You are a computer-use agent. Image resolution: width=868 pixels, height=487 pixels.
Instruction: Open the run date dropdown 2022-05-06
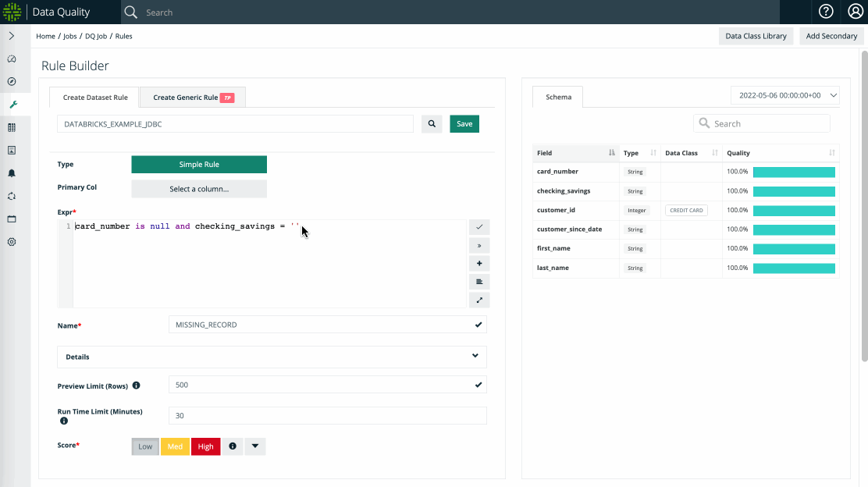(x=784, y=95)
